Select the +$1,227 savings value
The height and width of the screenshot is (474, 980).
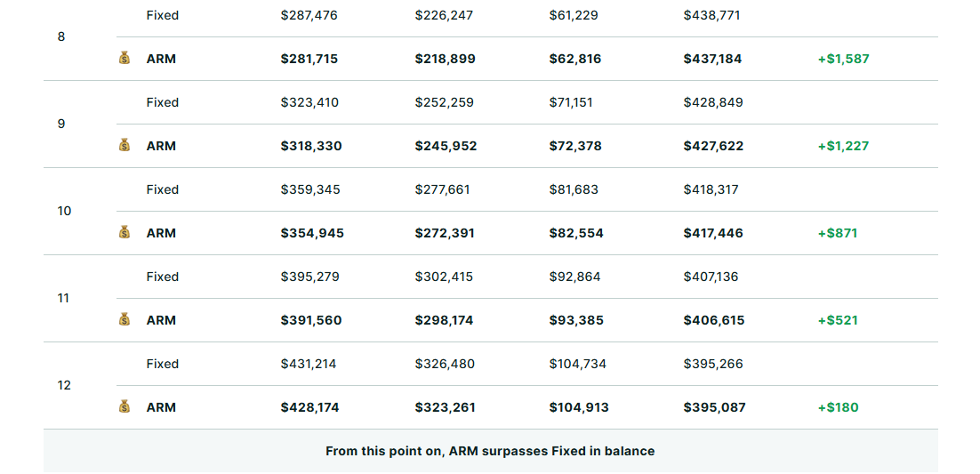pos(843,146)
